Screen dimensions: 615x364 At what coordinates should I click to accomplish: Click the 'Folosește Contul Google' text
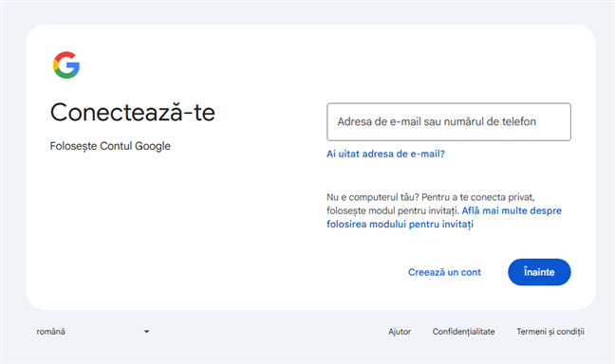pyautogui.click(x=110, y=146)
